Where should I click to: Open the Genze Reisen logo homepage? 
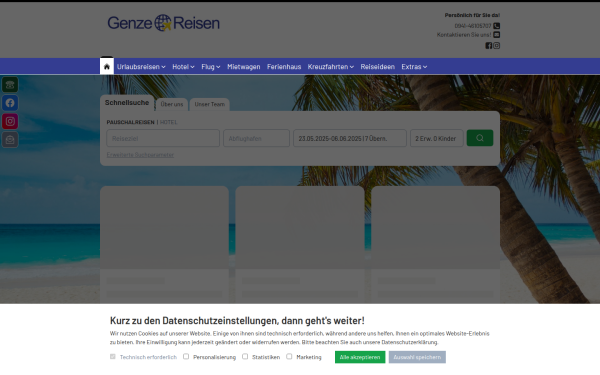[163, 23]
